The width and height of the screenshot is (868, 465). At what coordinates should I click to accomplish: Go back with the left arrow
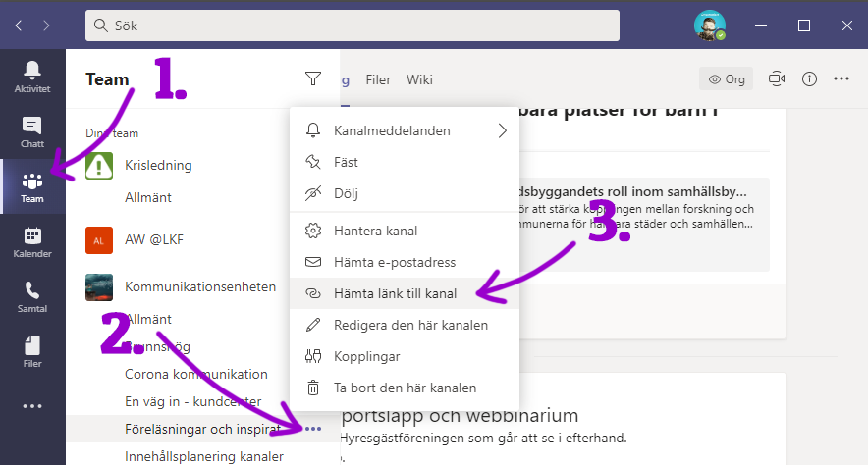(x=19, y=26)
